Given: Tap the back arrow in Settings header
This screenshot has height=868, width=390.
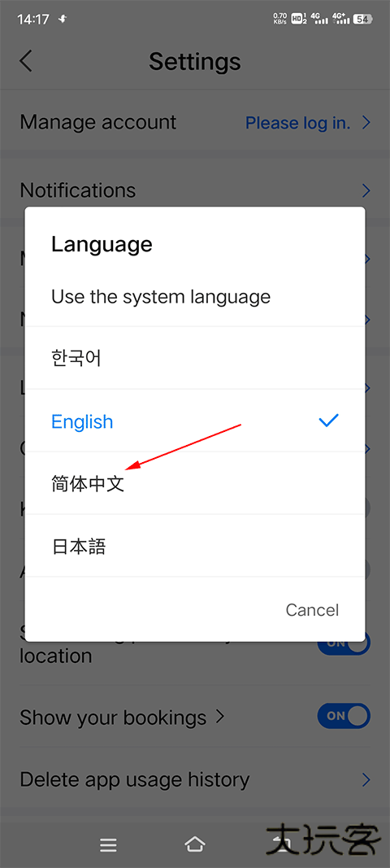Looking at the screenshot, I should pos(26,61).
